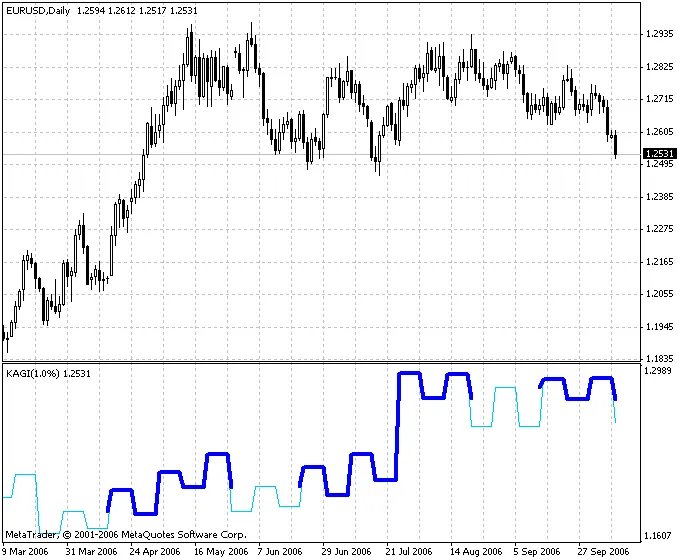Click the 1.2935 price axis label
680x560 pixels.
658,35
